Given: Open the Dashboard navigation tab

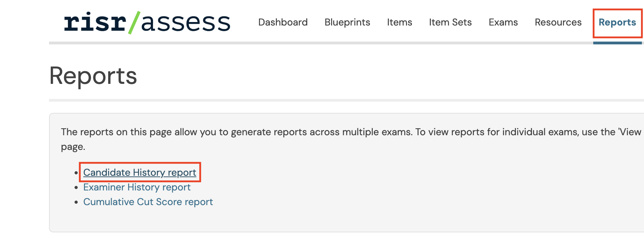Looking at the screenshot, I should point(283,22).
